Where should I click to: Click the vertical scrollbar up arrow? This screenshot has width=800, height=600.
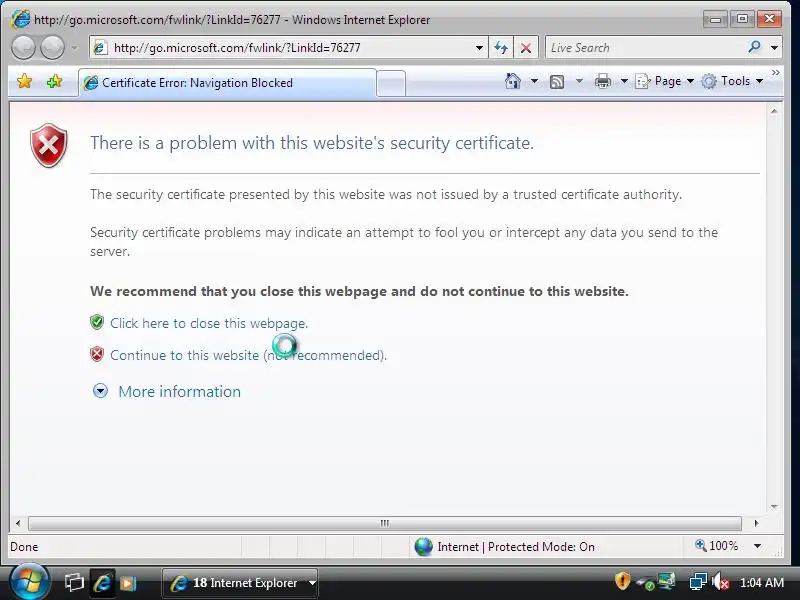coord(774,111)
